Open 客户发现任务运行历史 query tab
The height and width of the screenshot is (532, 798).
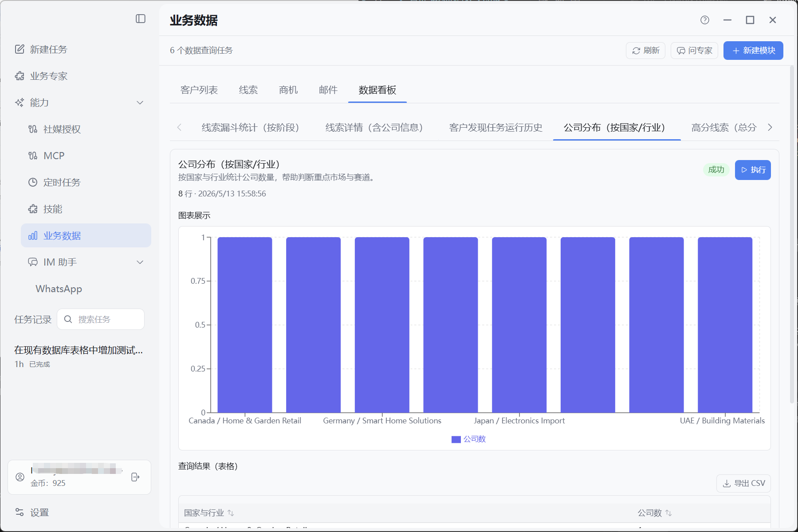pos(496,128)
